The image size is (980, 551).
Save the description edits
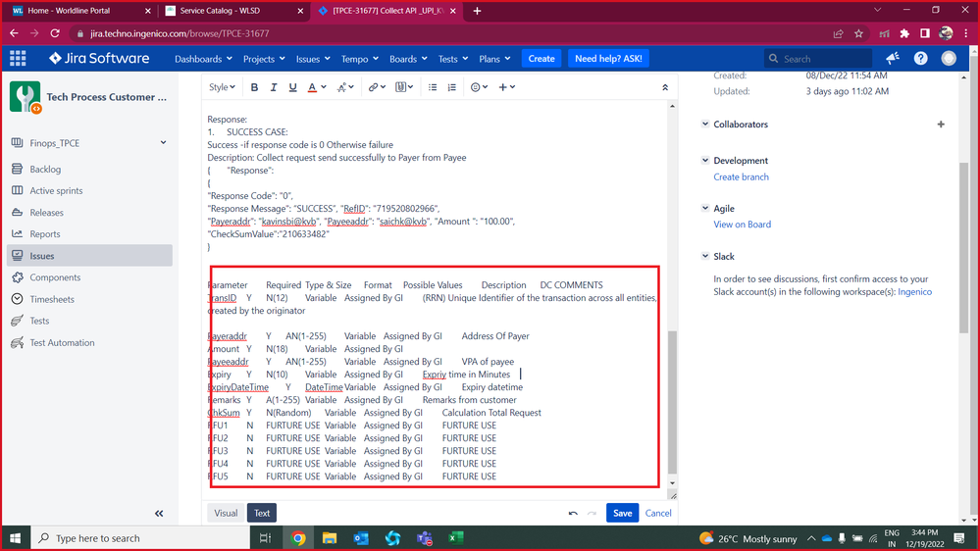pos(623,513)
